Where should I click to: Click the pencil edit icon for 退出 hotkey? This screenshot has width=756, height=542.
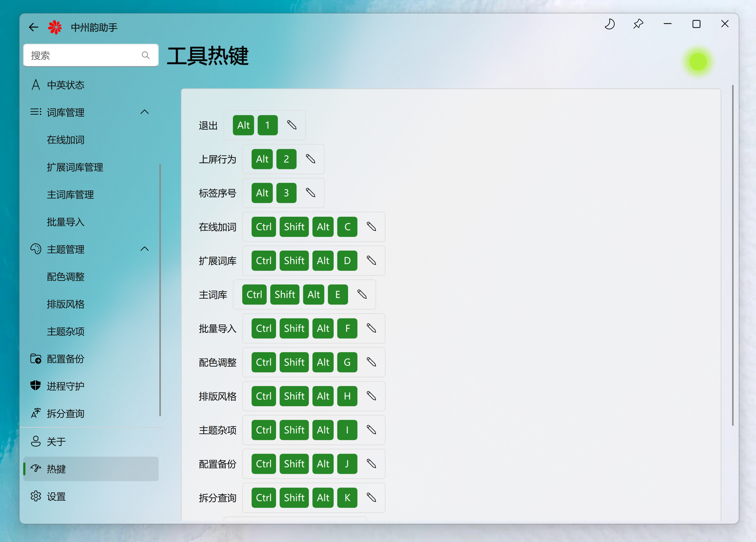click(x=292, y=125)
